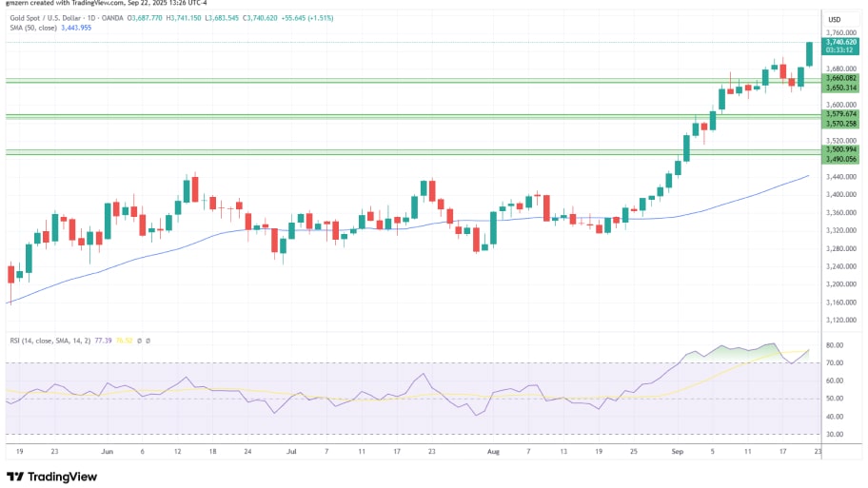Click the second ø symbol in RSI legend
The width and height of the screenshot is (868, 488).
click(148, 340)
